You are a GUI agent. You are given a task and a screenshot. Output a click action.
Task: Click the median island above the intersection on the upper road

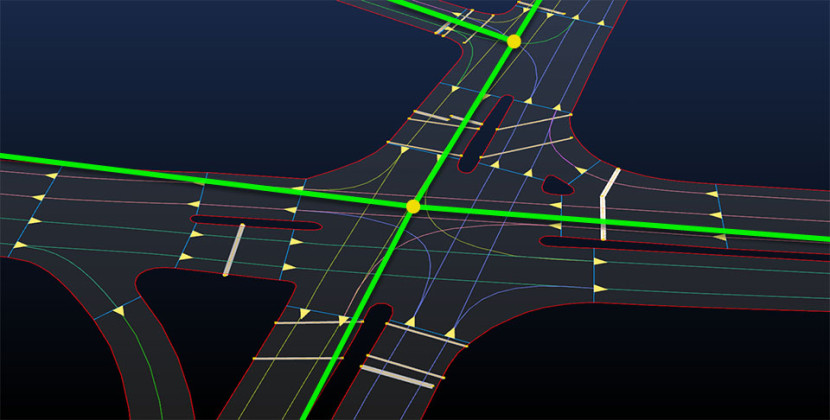click(x=486, y=133)
